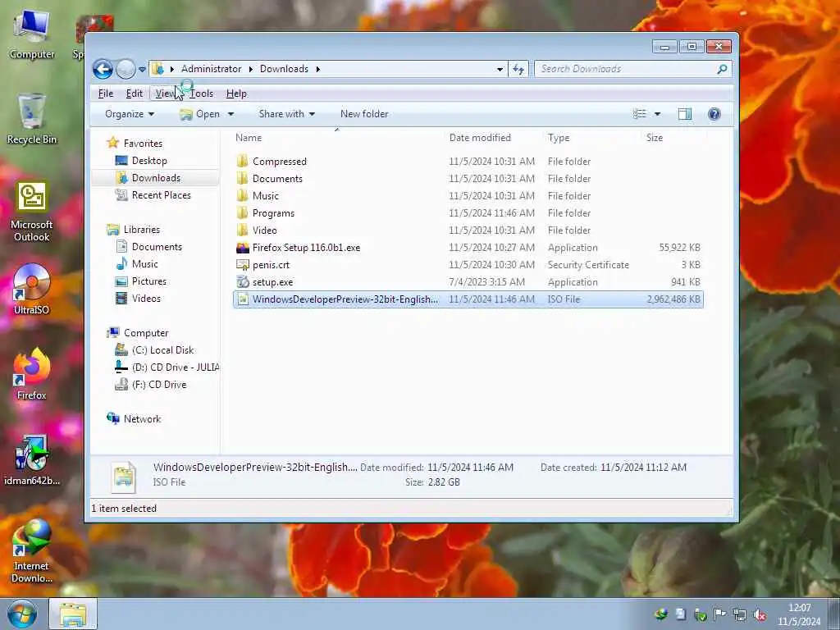Viewport: 840px width, 630px height.
Task: Open the File menu
Action: click(x=106, y=94)
